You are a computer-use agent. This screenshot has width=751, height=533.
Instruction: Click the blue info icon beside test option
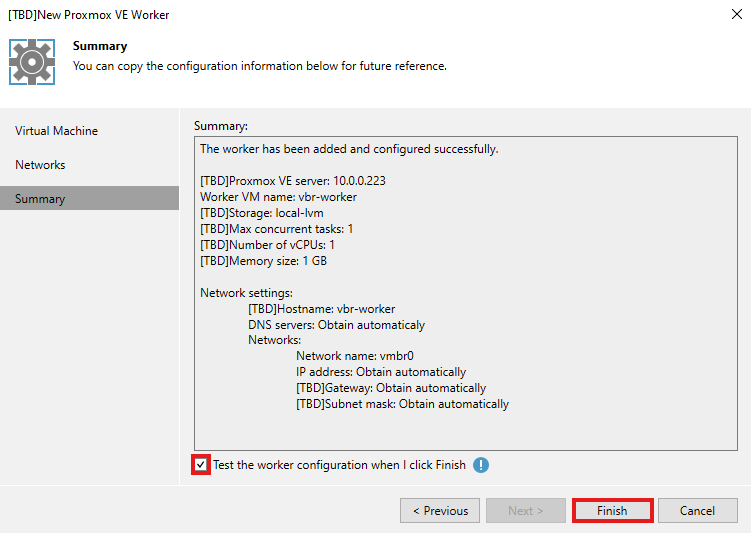point(481,465)
